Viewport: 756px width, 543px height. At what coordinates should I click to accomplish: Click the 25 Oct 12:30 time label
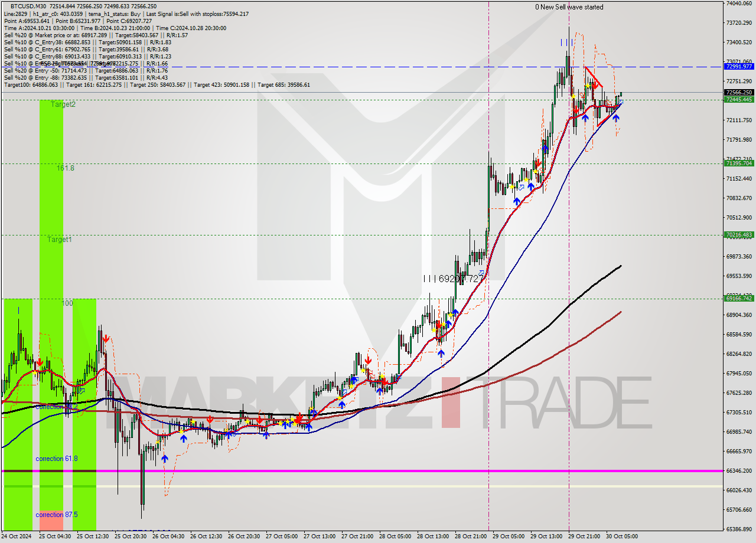point(92,537)
